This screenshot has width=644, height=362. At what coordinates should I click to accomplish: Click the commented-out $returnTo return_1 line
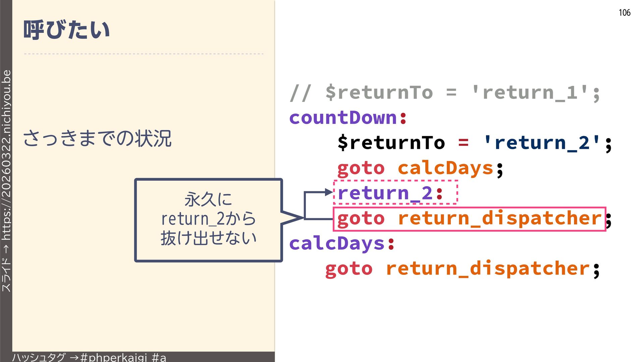click(444, 93)
